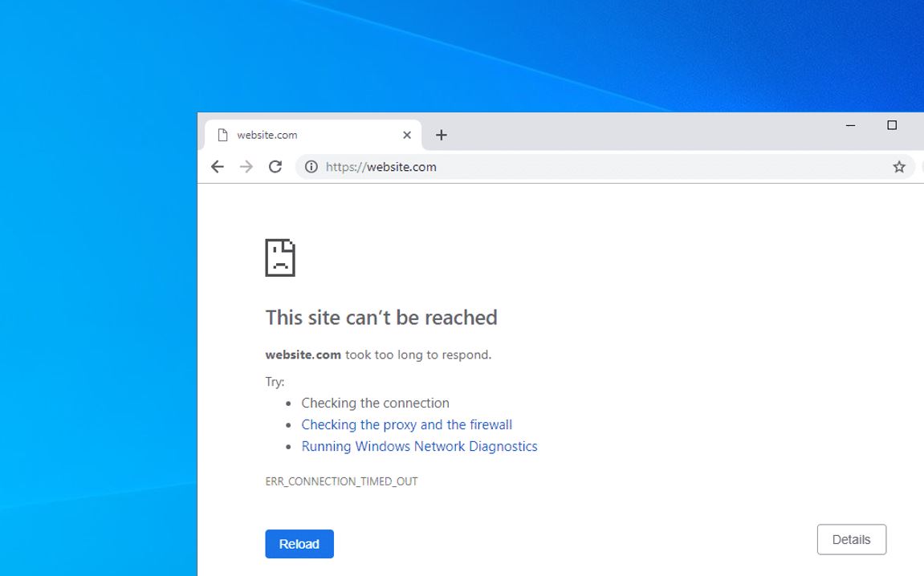Screen dimensions: 924x576
Task: Click the 'This site can't be reached' heading
Action: coord(381,318)
